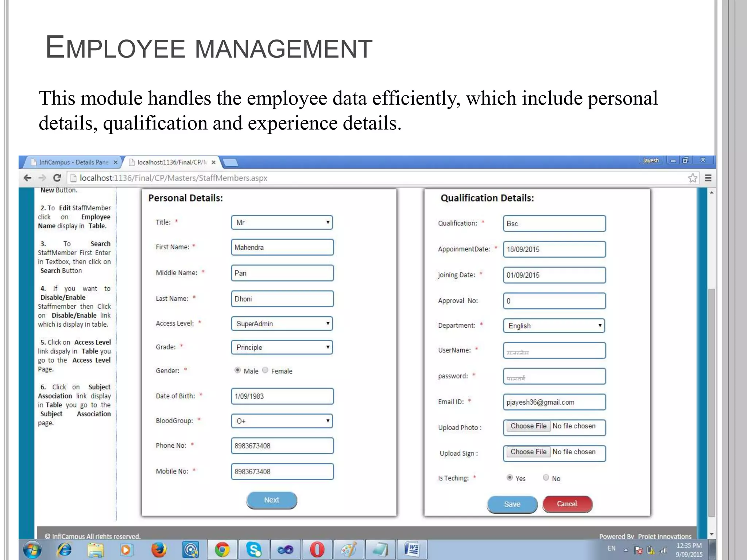This screenshot has height=560, width=747.
Task: Click the First Name field Mahendra
Action: (282, 247)
